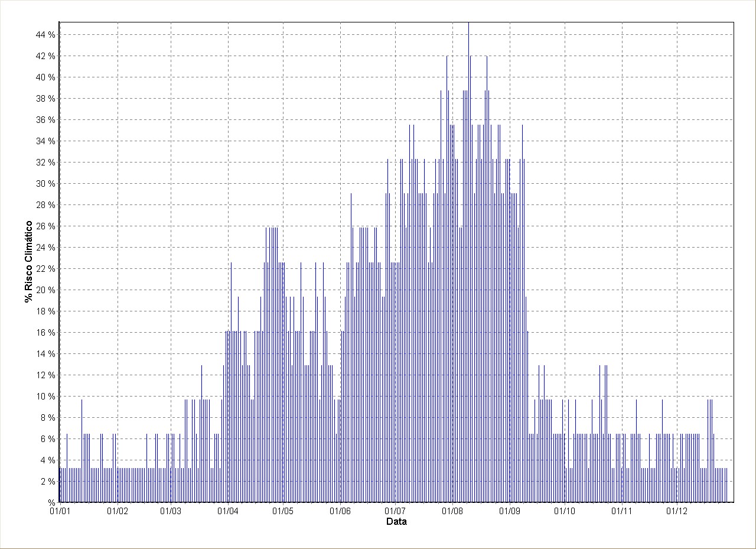Select the '01/05' x-axis date label
The image size is (756, 549).
[x=283, y=511]
